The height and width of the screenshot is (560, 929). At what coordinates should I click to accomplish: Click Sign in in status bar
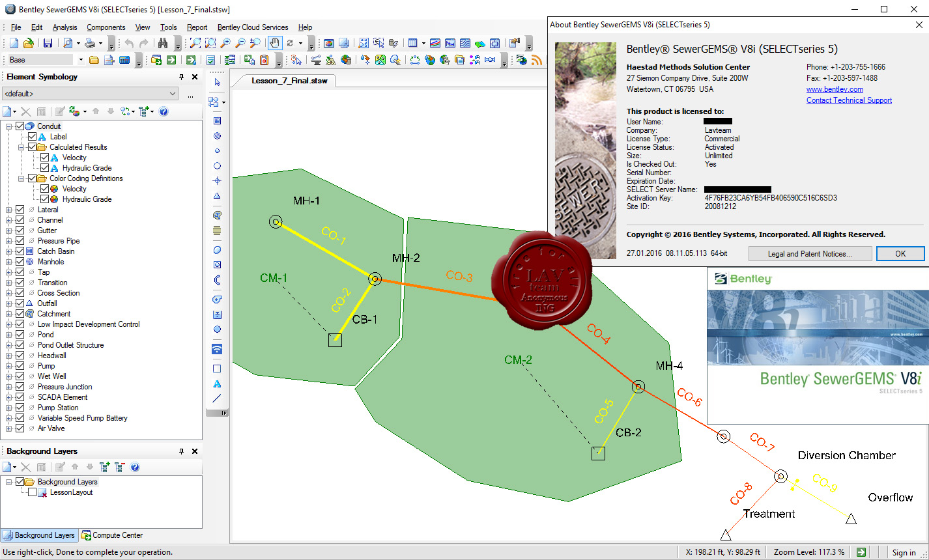[904, 552]
